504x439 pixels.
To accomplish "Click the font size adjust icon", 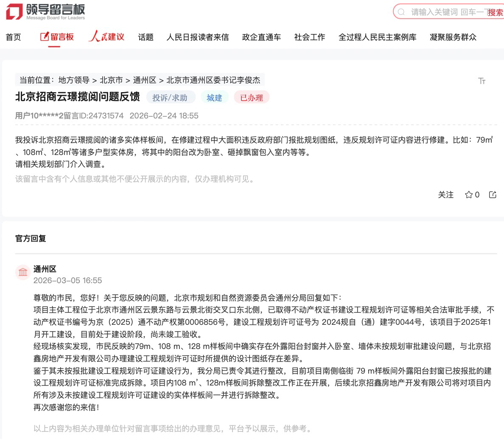I will tap(482, 81).
